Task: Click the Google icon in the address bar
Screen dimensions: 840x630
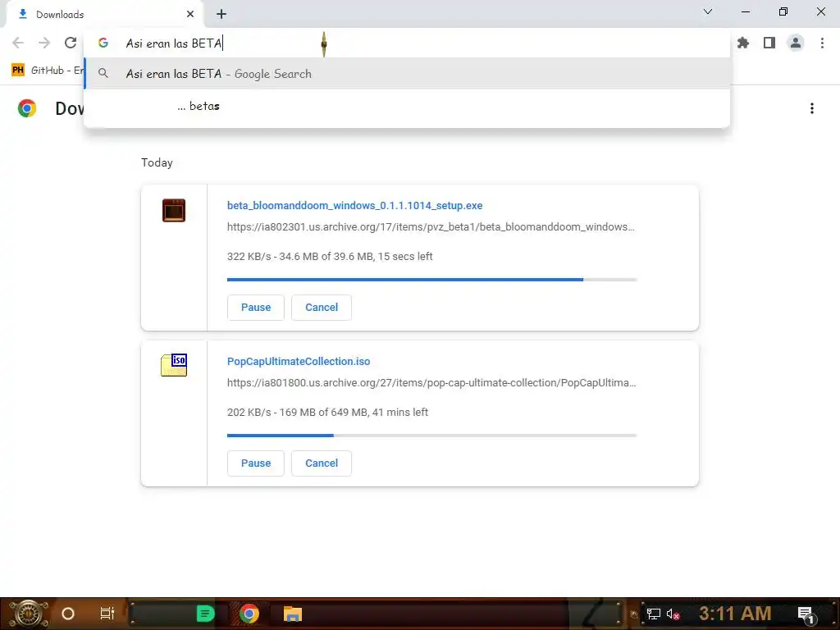Action: pyautogui.click(x=103, y=43)
